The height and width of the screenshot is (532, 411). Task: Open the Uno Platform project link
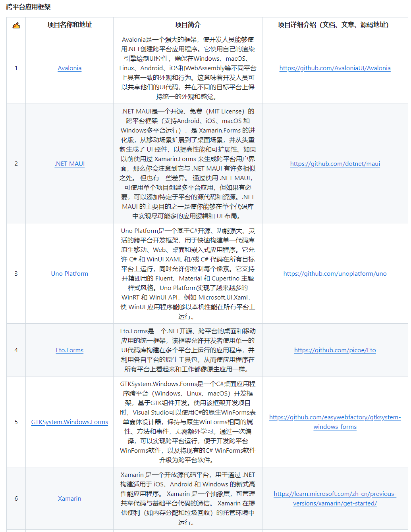tap(69, 274)
